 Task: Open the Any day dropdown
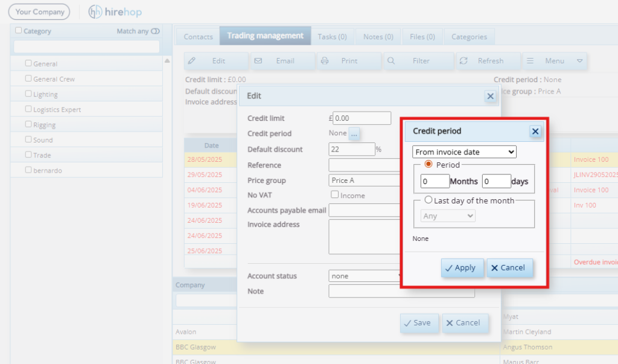coord(448,216)
